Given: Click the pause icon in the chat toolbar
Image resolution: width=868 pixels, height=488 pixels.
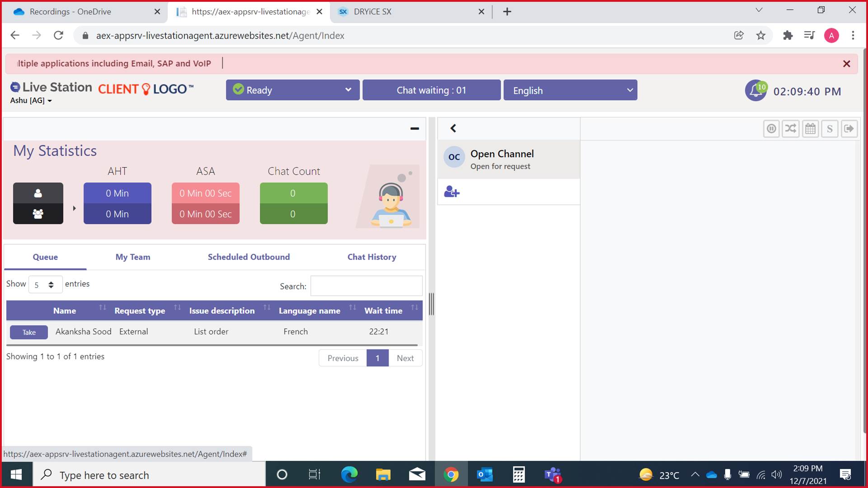Looking at the screenshot, I should tap(771, 129).
